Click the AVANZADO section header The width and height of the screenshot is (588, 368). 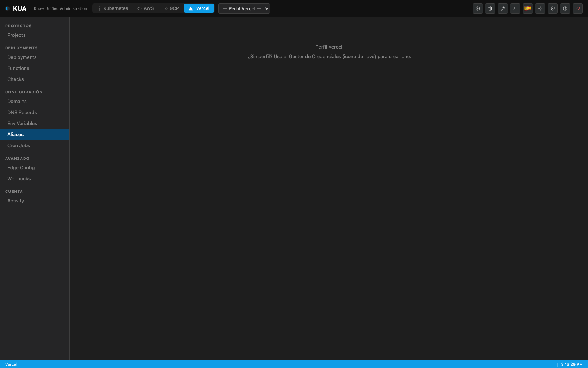coord(17,158)
